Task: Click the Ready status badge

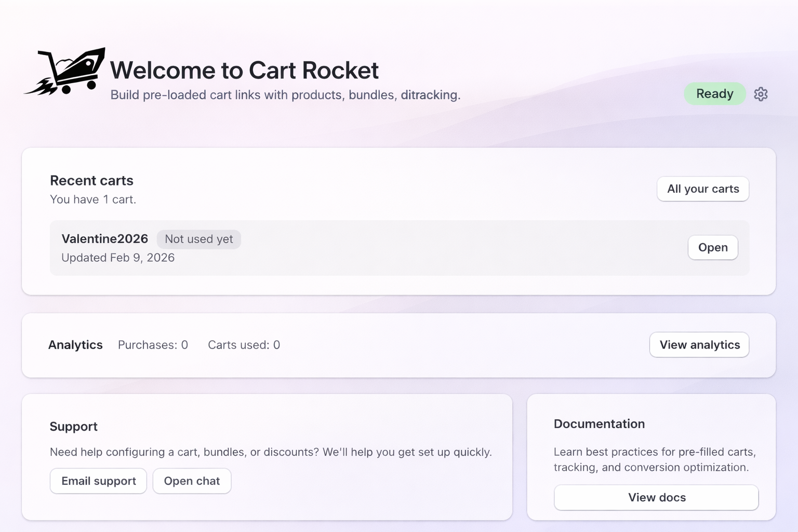Action: click(x=715, y=94)
